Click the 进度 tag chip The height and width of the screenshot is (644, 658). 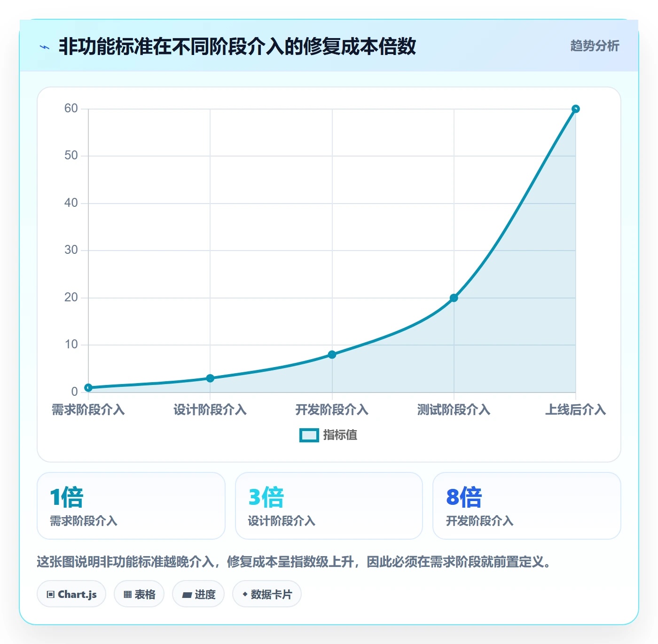point(198,594)
